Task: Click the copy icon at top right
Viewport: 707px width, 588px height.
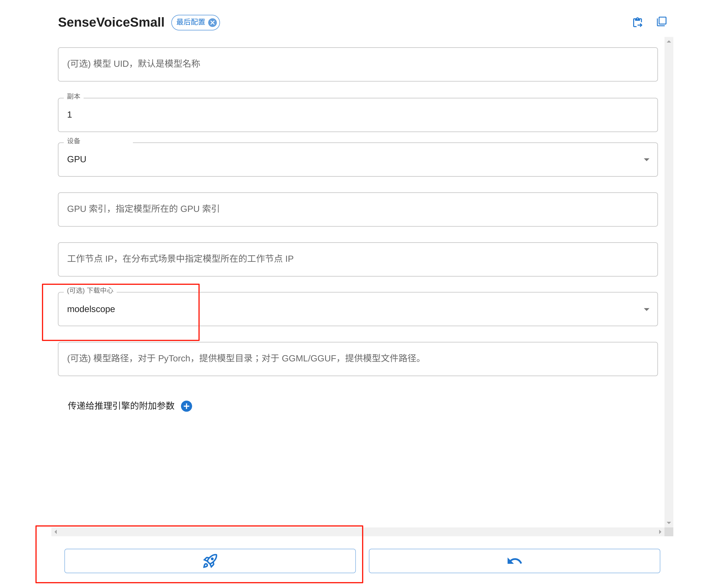Action: coord(661,22)
